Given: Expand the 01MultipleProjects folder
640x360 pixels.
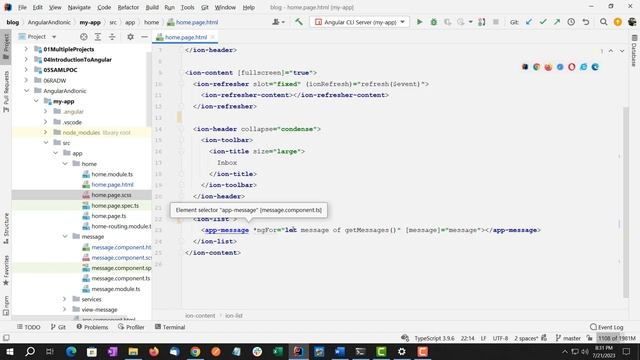Looking at the screenshot, I should pos(26,49).
